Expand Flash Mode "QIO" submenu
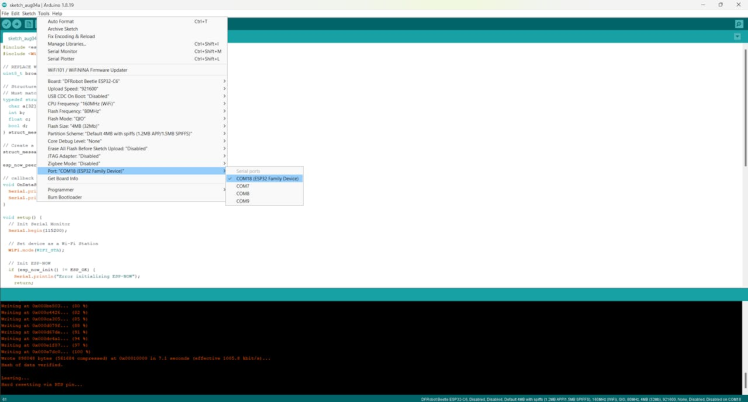748x402 pixels. (132, 119)
